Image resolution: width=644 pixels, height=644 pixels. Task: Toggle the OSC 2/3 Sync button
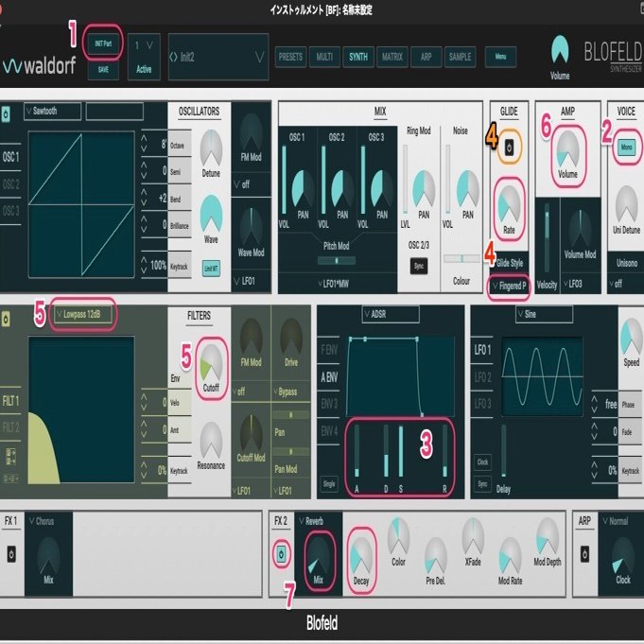coord(419,266)
